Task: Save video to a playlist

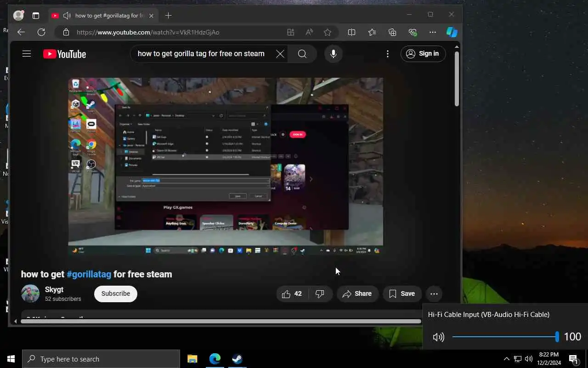Action: pos(402,293)
